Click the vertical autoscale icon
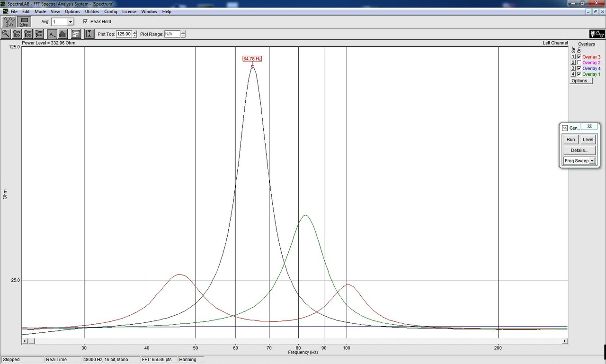 pos(89,34)
